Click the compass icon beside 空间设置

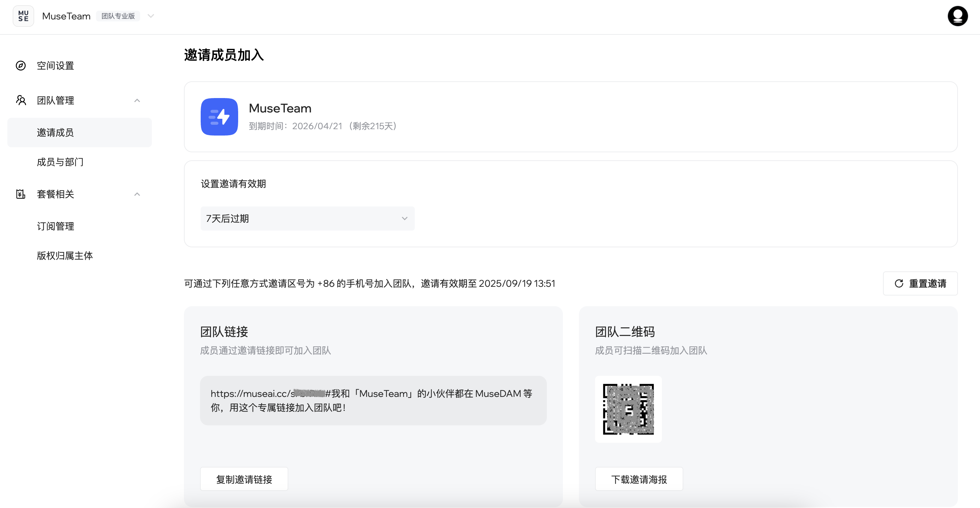21,66
